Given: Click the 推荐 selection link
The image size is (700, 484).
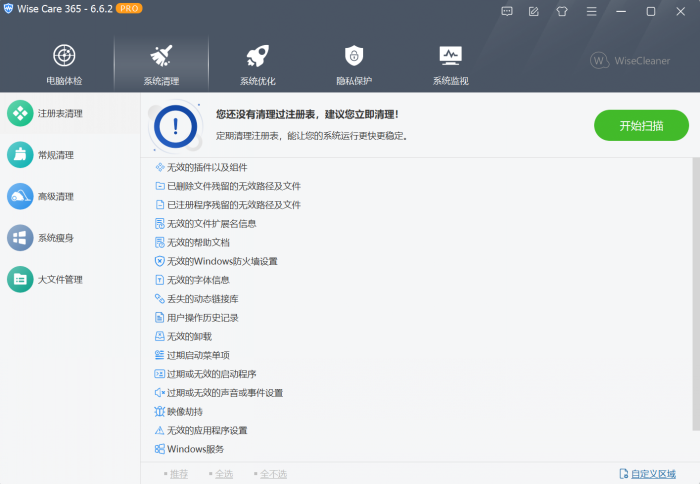Looking at the screenshot, I should 179,474.
